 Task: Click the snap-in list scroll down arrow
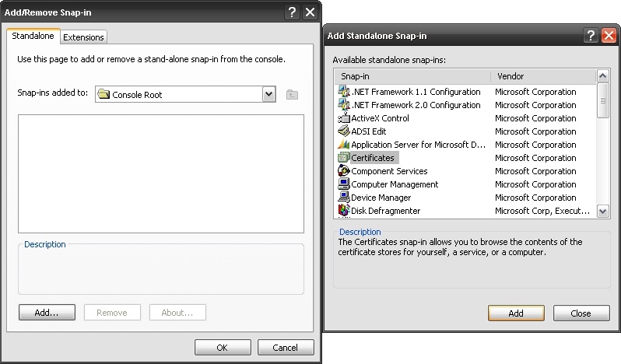[x=603, y=211]
